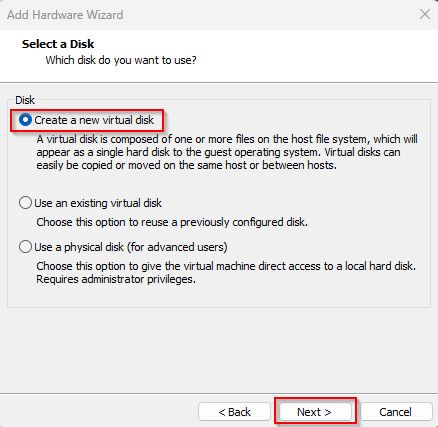Image resolution: width=438 pixels, height=427 pixels.
Task: Click the 'Requires administrator privileges' line
Action: 116,279
